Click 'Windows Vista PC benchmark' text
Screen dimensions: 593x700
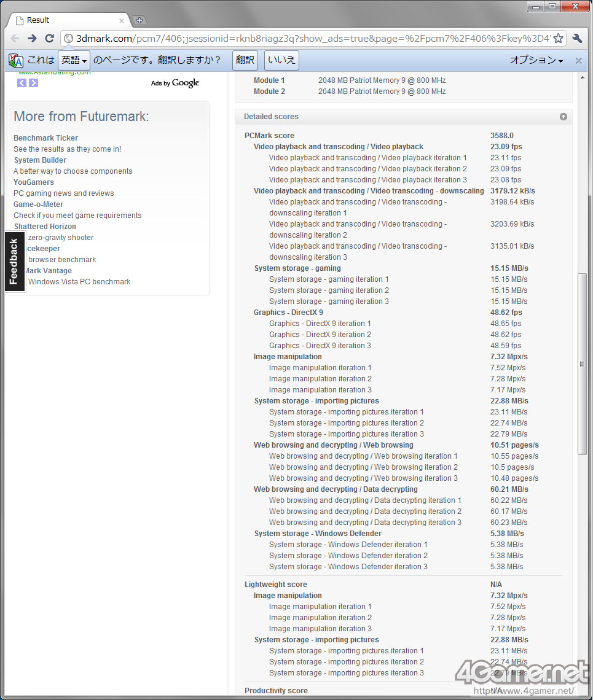tap(79, 282)
